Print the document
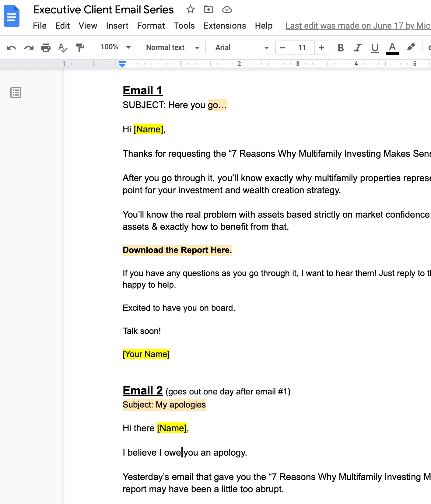This screenshot has width=431, height=504. [x=46, y=48]
